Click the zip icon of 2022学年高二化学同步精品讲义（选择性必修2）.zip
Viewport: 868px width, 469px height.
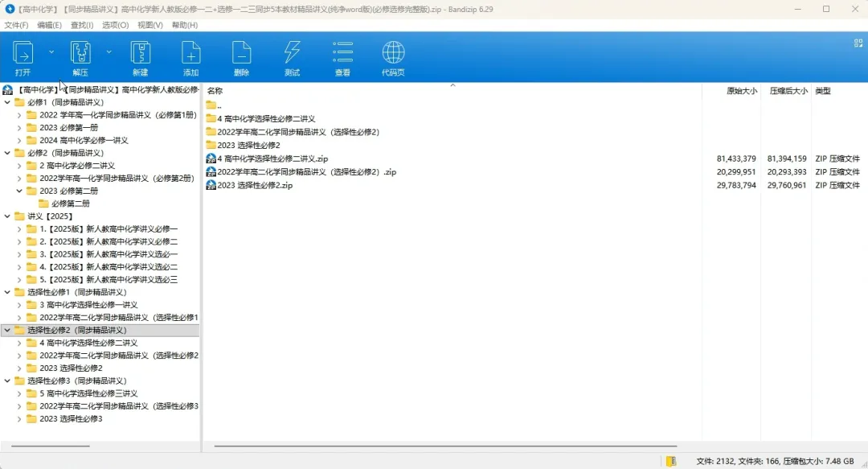click(x=211, y=172)
